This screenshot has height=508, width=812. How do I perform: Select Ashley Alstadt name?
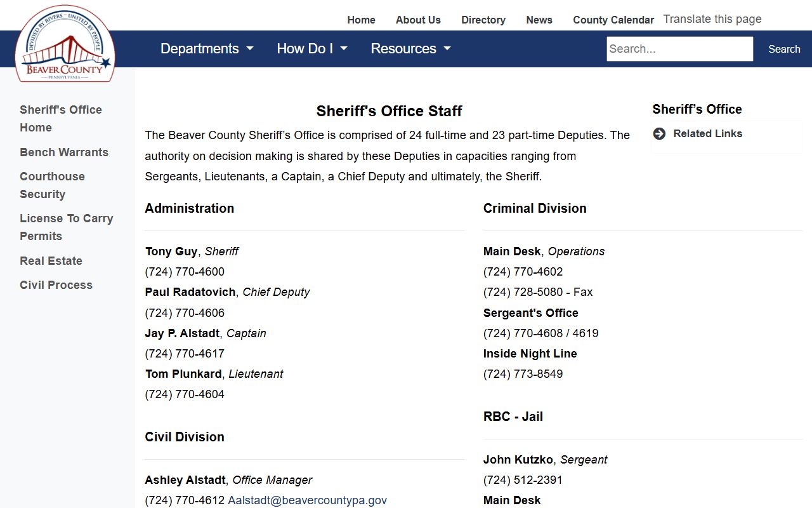click(185, 480)
